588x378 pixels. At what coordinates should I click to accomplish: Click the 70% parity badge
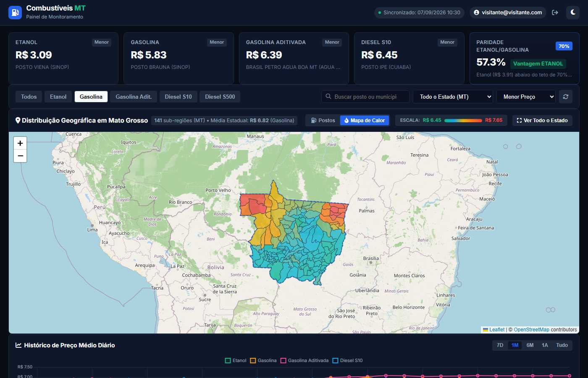[564, 46]
